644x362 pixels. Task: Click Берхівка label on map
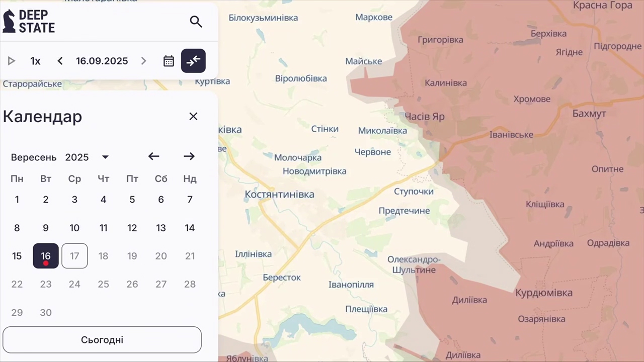(548, 34)
